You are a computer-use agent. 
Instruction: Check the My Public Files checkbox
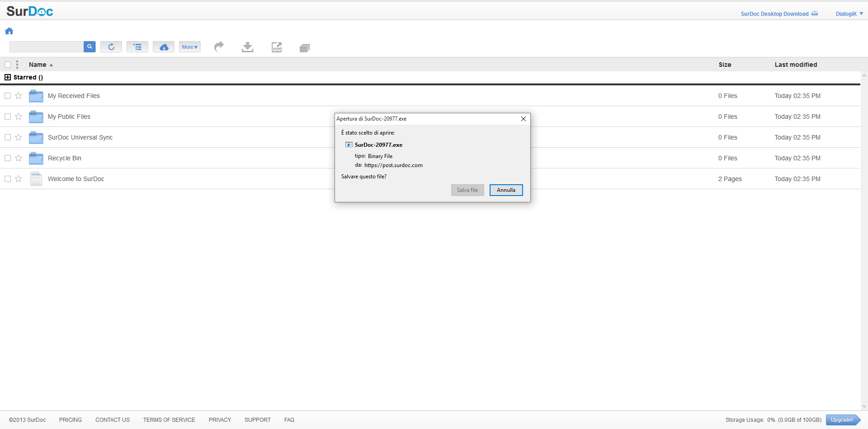tap(8, 117)
